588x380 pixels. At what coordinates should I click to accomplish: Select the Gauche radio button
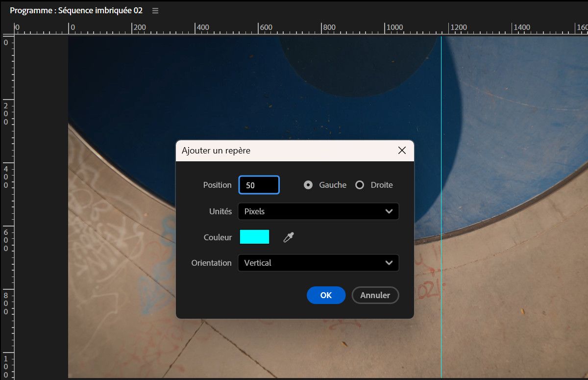tap(308, 185)
